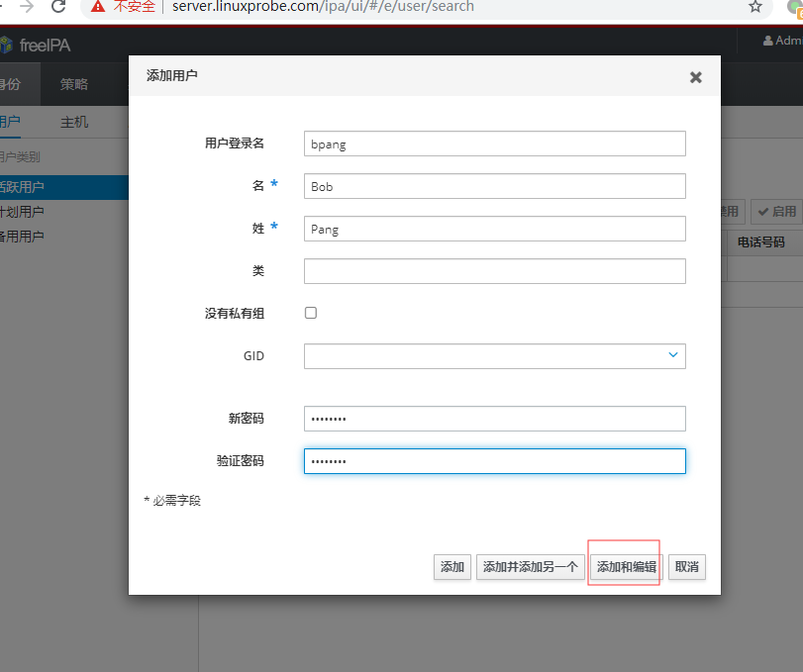The height and width of the screenshot is (672, 803).
Task: Click the 新密码 password field
Action: 495,419
